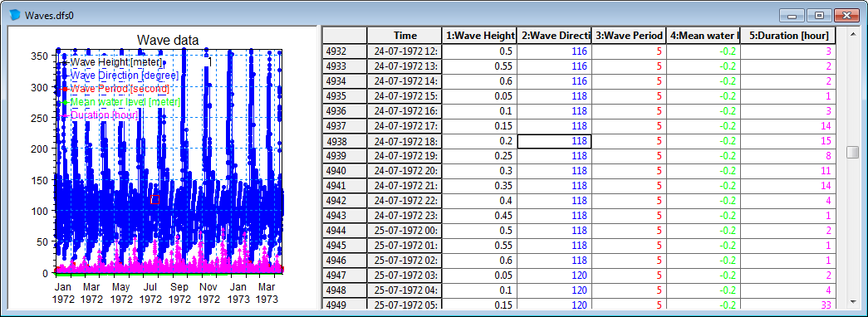This screenshot has height=317, width=868.
Task: Click the red square marker on chart
Action: tap(155, 199)
